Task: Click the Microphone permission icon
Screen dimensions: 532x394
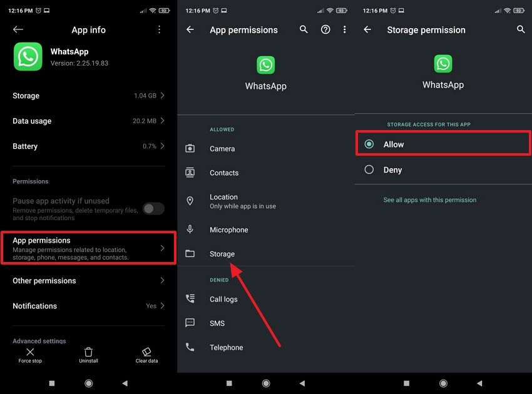Action: [x=190, y=230]
